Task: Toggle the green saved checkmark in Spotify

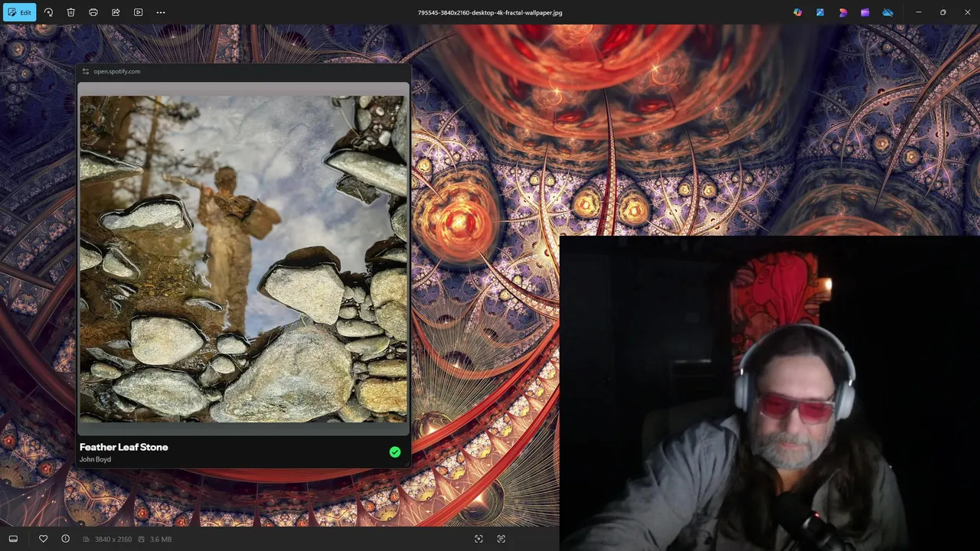Action: [x=395, y=452]
